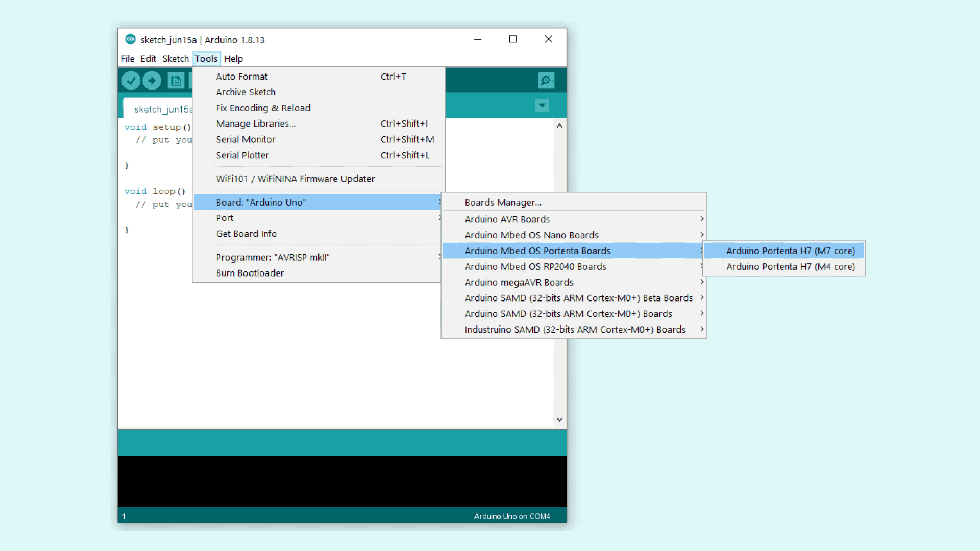The width and height of the screenshot is (980, 551).
Task: Click the New sketch file icon
Action: click(x=176, y=80)
